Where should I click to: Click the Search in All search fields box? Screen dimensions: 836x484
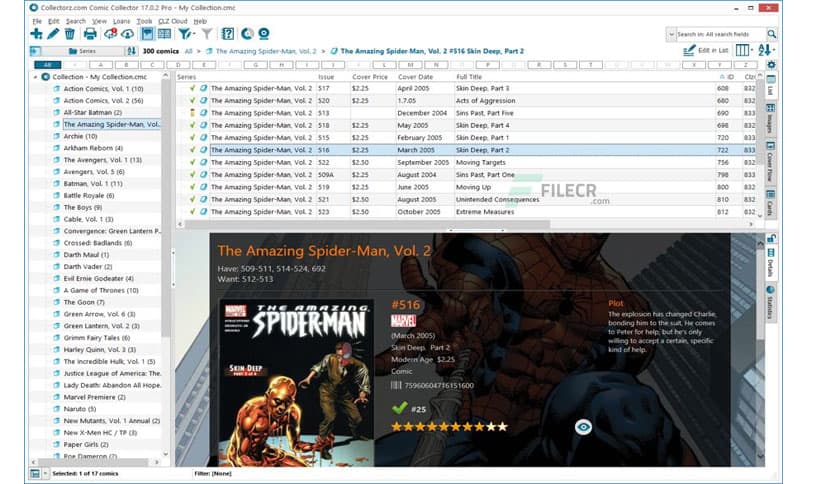(x=720, y=34)
